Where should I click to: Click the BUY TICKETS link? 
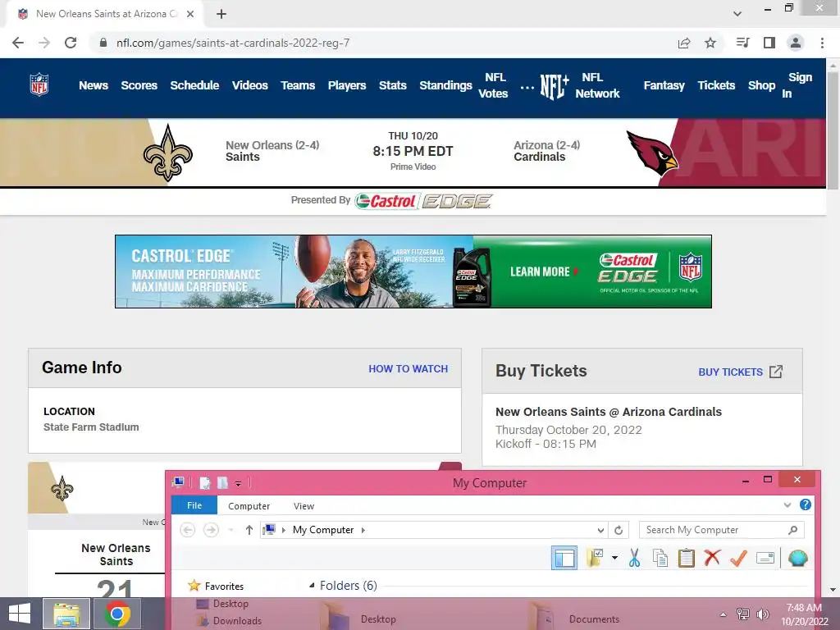click(730, 372)
